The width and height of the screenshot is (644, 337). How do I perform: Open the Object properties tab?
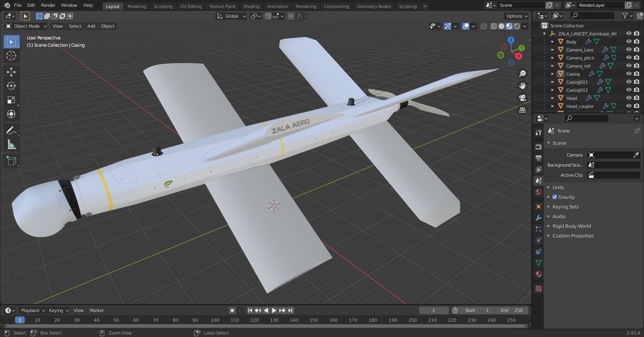click(x=539, y=207)
